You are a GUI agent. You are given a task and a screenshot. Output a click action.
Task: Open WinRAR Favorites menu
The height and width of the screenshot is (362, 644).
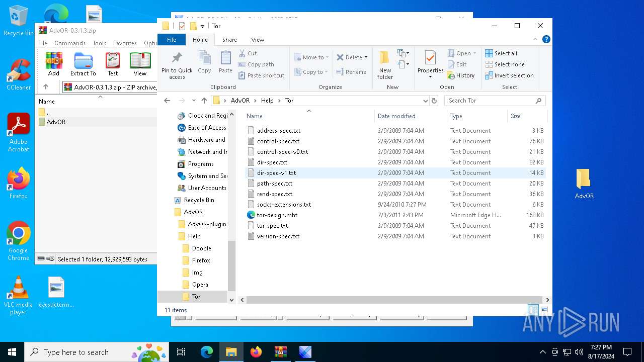(x=125, y=43)
